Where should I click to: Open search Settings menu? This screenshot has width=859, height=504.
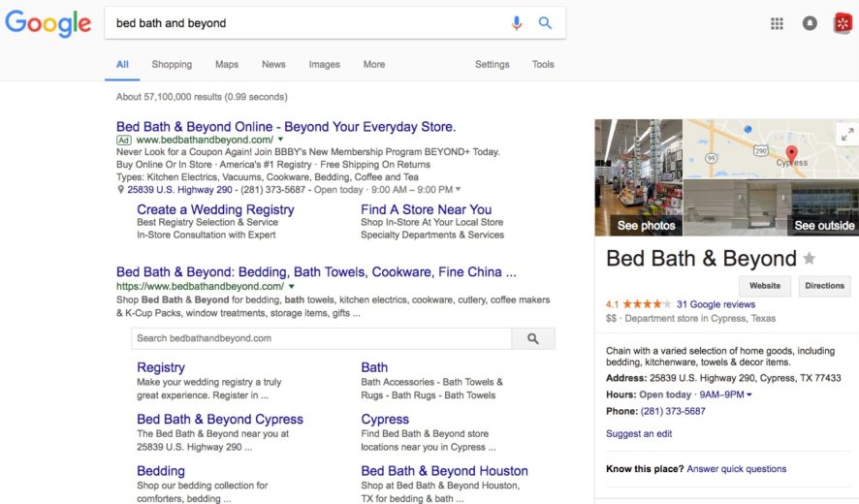pos(492,65)
